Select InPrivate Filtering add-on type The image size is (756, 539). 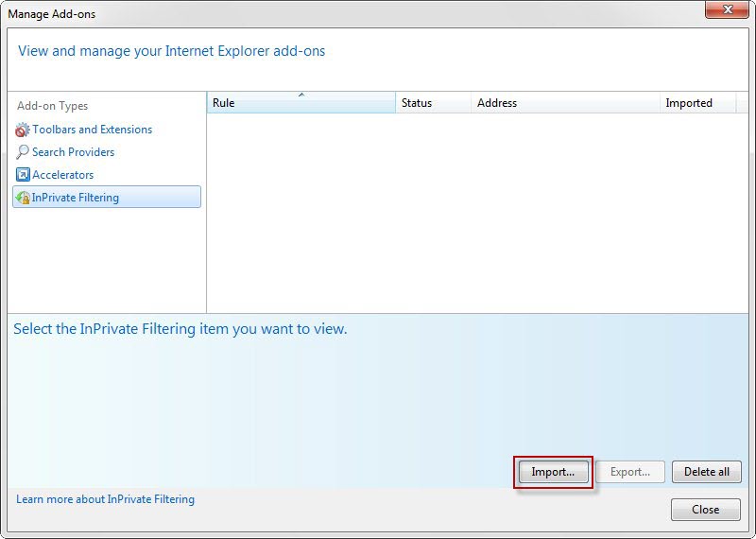(x=107, y=197)
